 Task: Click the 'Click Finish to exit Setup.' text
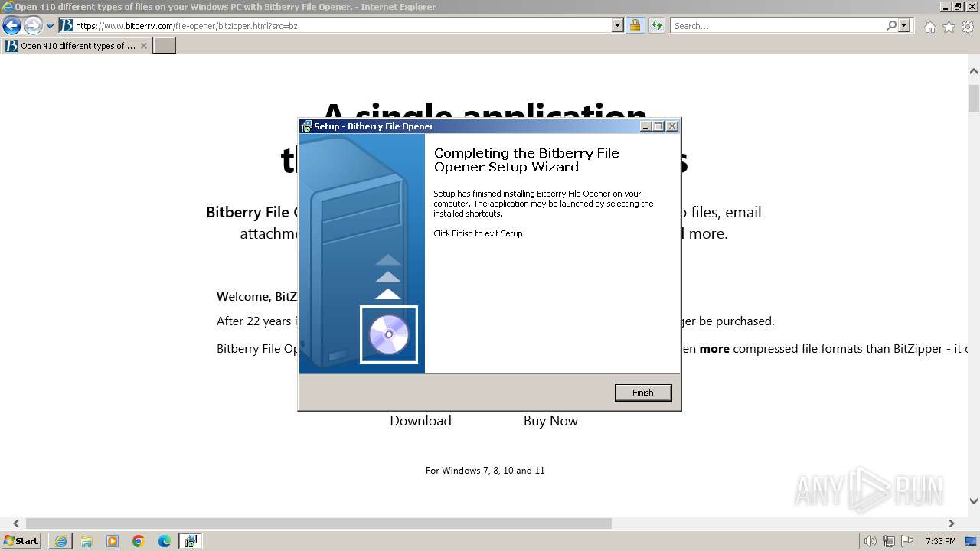pyautogui.click(x=479, y=233)
